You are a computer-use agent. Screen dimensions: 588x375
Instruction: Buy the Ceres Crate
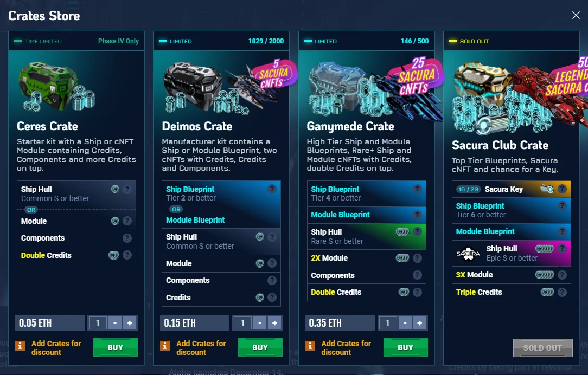coord(116,347)
